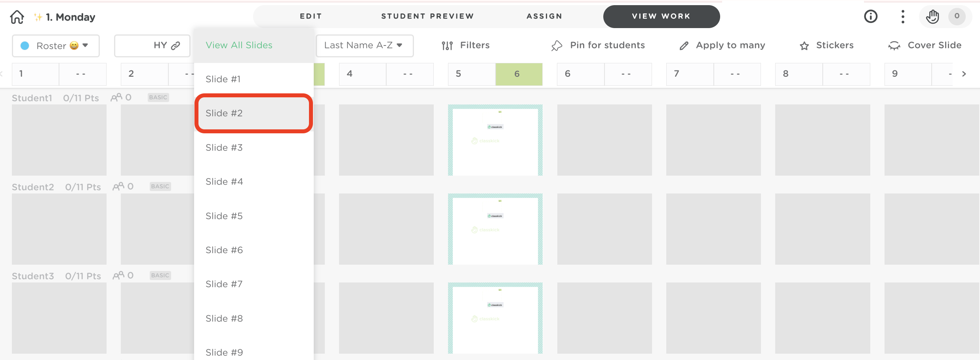Choose Slide #4 from the list

coord(254,182)
